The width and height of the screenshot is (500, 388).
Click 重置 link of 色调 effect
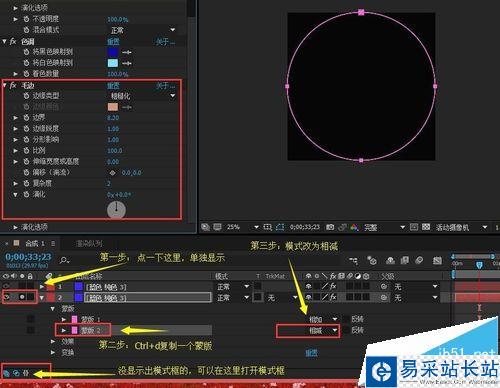[113, 41]
